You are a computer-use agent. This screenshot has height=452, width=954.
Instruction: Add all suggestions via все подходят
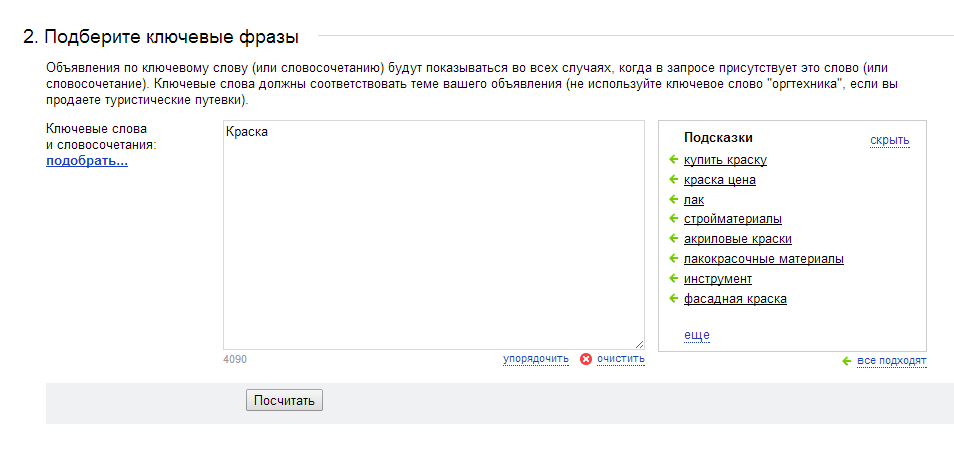coord(892,361)
